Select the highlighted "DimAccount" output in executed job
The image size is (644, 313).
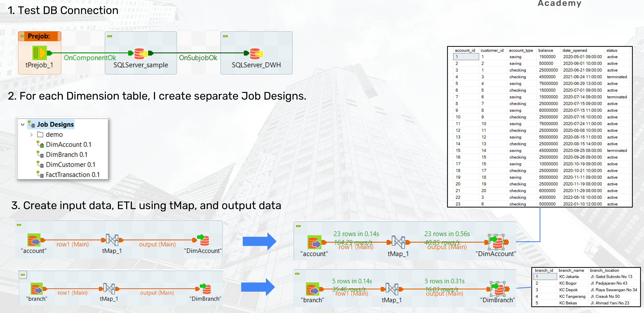pyautogui.click(x=496, y=242)
